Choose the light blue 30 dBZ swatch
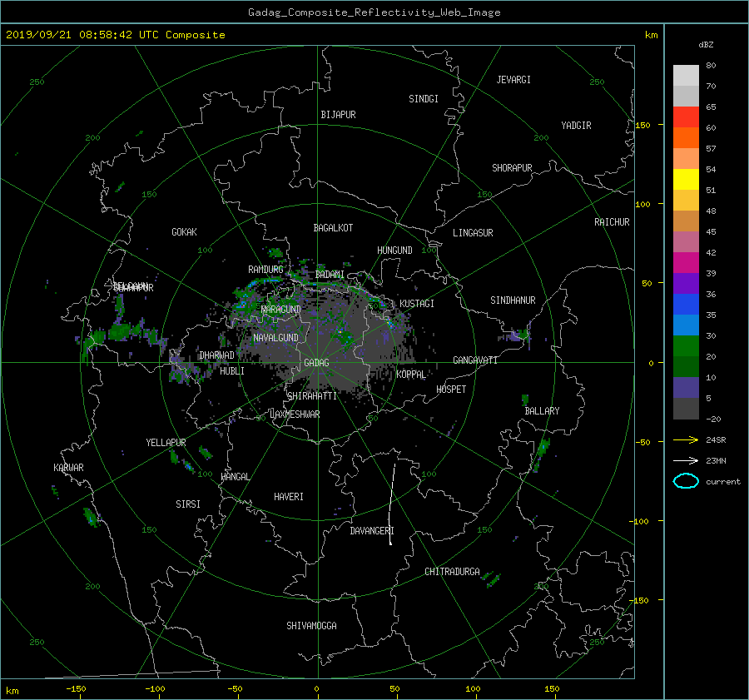 686,325
